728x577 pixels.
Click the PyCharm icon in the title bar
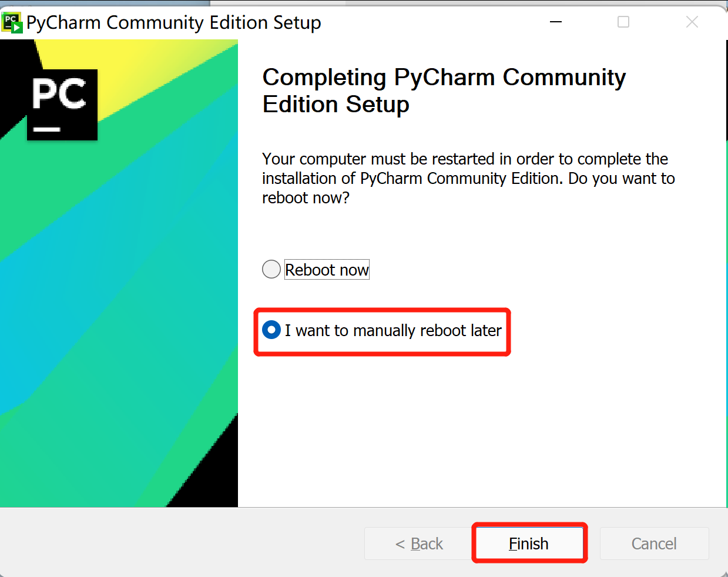(x=12, y=23)
